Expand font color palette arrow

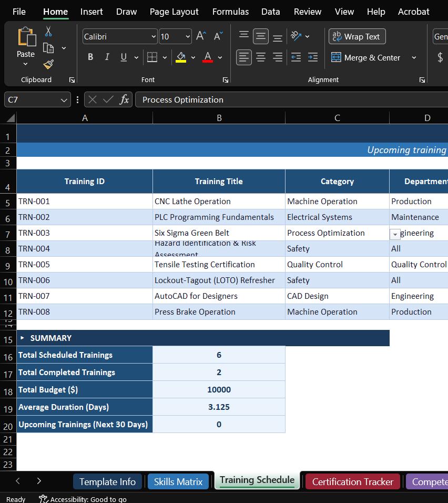coord(220,57)
